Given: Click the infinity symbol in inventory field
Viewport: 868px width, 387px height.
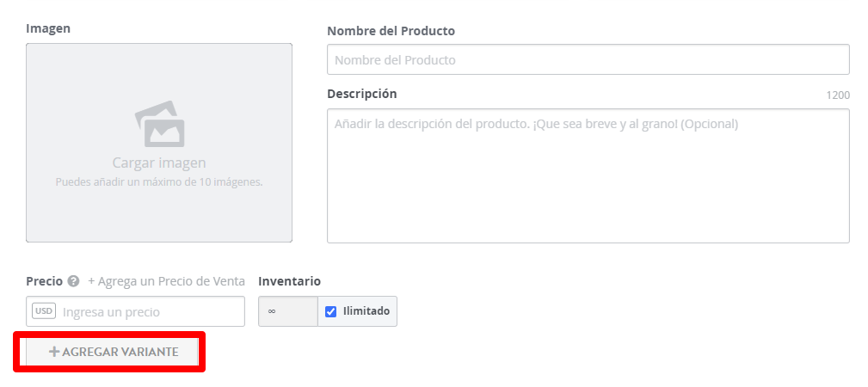Looking at the screenshot, I should click(272, 311).
